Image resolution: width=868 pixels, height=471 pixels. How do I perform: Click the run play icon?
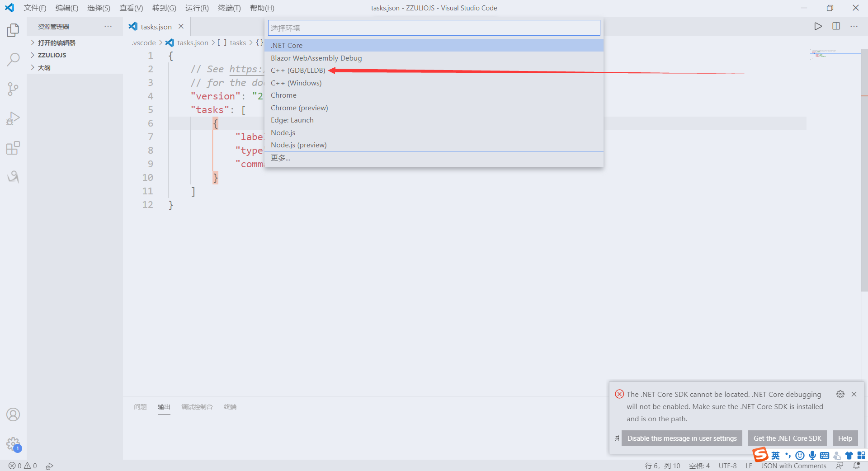(818, 26)
